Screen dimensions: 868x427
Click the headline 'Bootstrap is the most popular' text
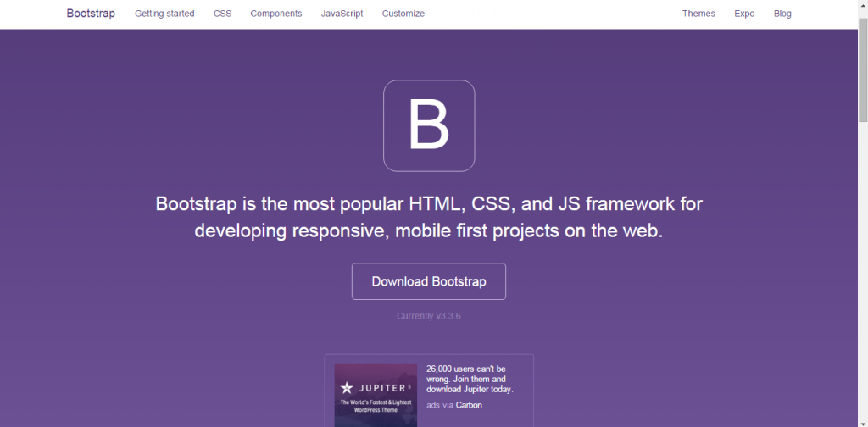click(x=429, y=218)
